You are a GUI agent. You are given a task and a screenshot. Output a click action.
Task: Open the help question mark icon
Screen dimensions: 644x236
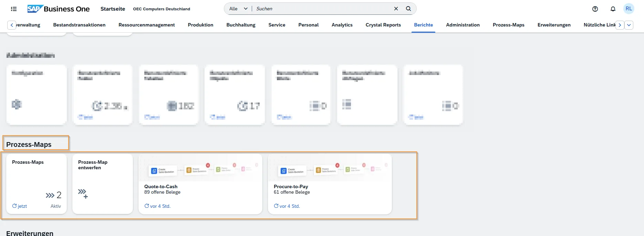click(x=595, y=9)
